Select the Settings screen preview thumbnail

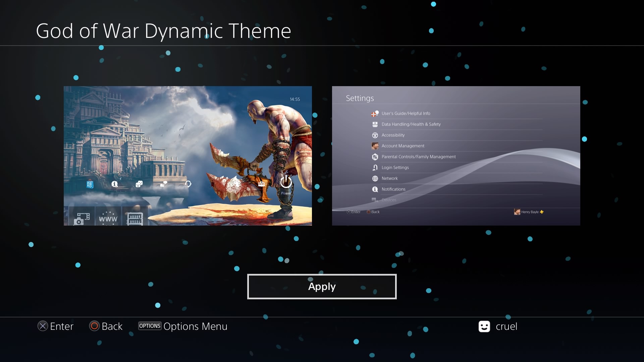pyautogui.click(x=456, y=156)
